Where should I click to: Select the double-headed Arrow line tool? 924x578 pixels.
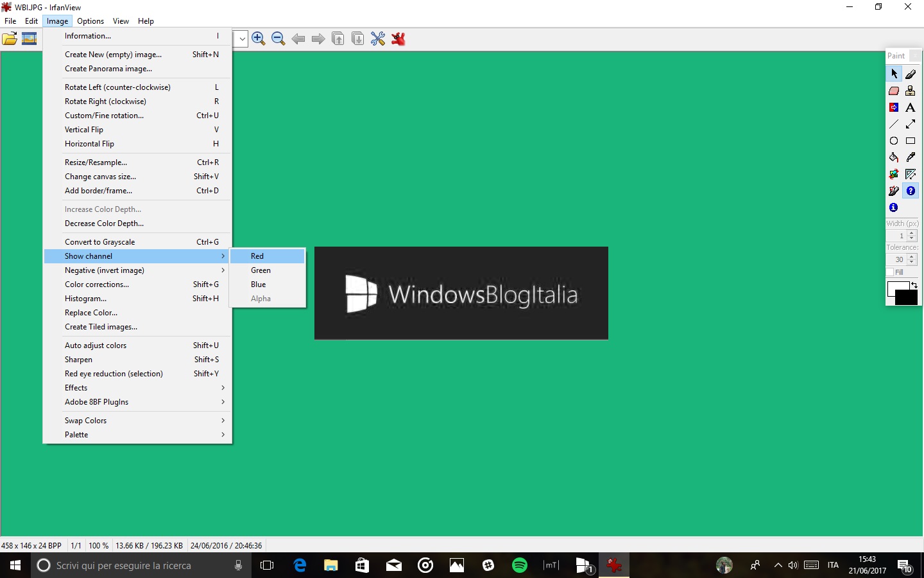911,124
